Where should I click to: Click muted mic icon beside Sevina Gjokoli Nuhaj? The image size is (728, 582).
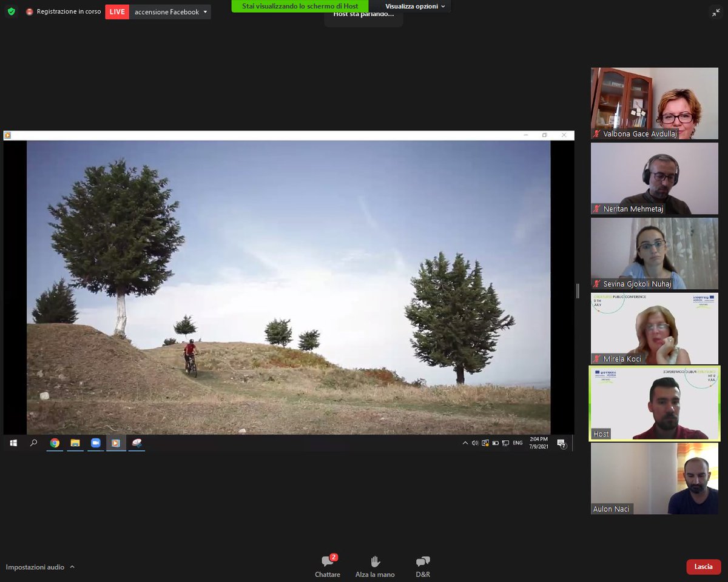click(x=598, y=284)
